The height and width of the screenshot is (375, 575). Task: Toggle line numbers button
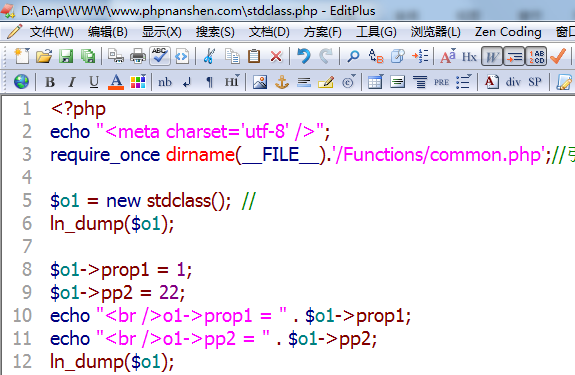(x=536, y=56)
